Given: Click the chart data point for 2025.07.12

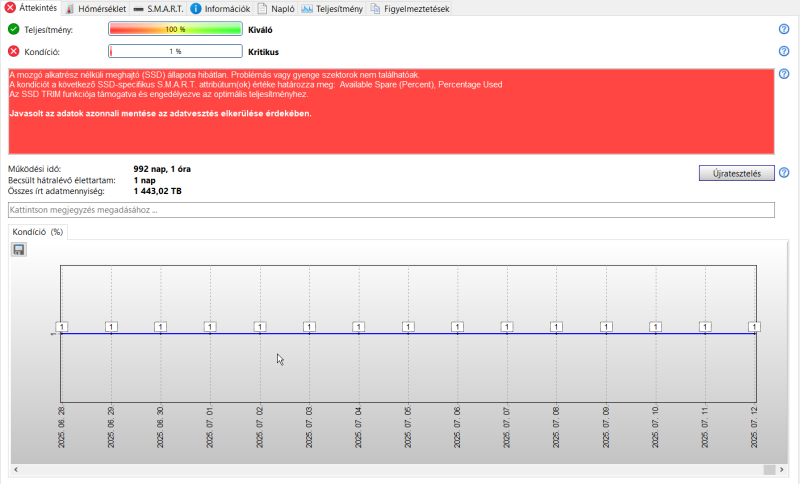Looking at the screenshot, I should pos(754,327).
